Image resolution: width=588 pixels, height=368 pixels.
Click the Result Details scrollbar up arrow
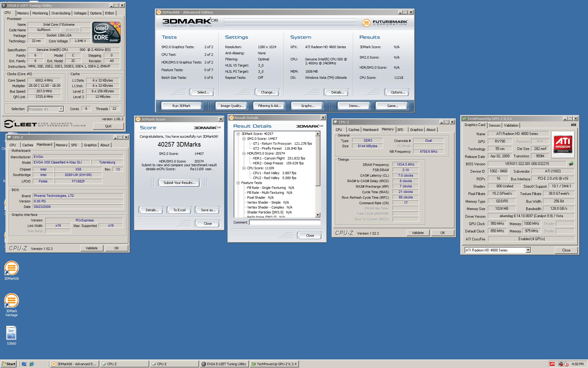tap(318, 134)
